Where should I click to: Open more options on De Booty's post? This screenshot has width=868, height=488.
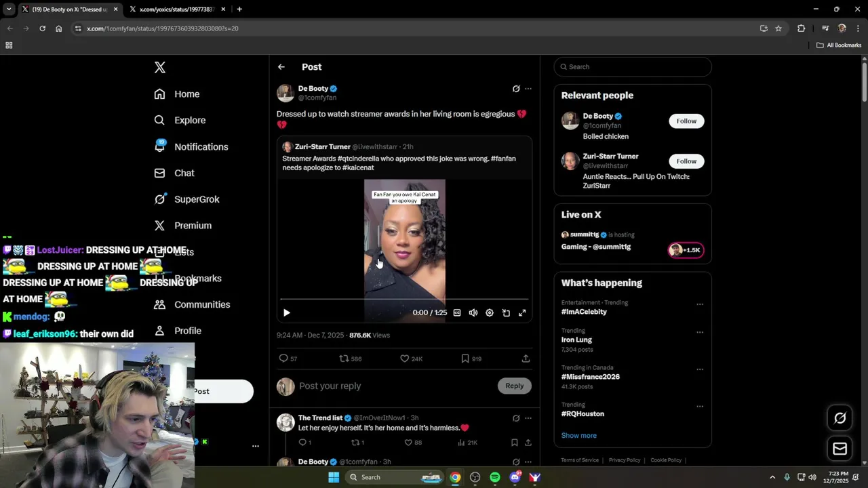point(528,89)
